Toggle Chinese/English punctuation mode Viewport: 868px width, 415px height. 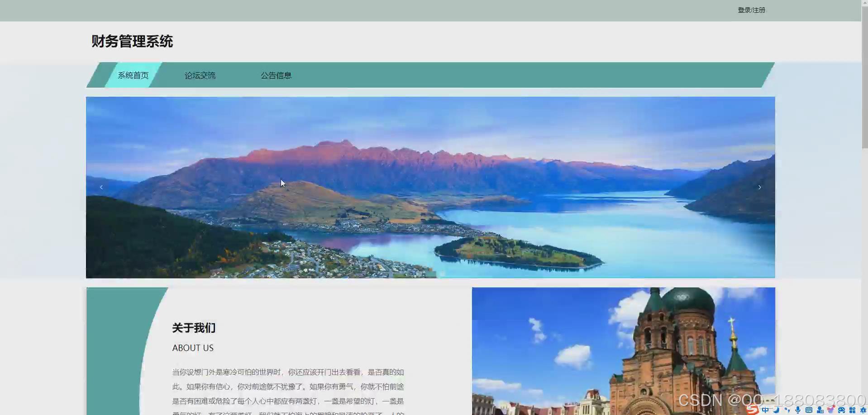(x=787, y=410)
